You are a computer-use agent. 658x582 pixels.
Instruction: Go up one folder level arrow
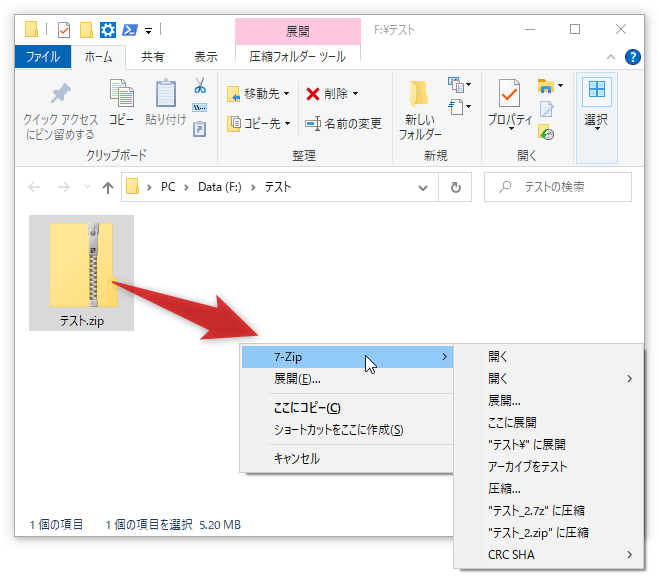(x=108, y=187)
